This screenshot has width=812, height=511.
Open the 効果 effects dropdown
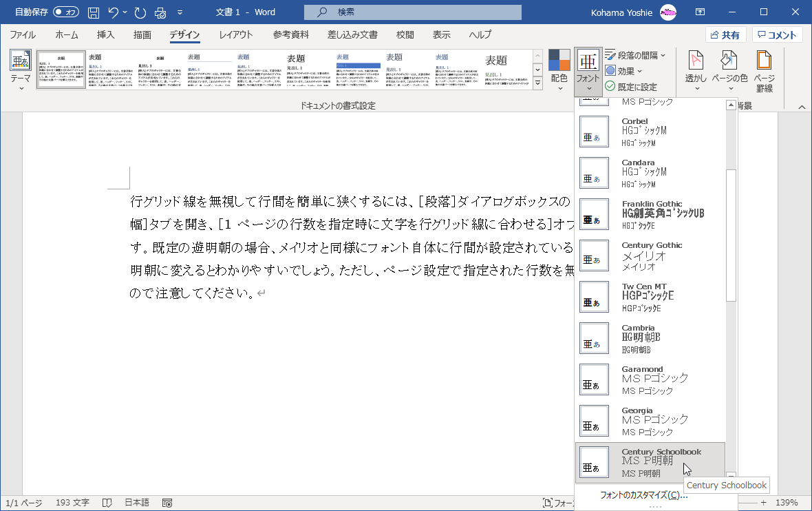click(623, 71)
